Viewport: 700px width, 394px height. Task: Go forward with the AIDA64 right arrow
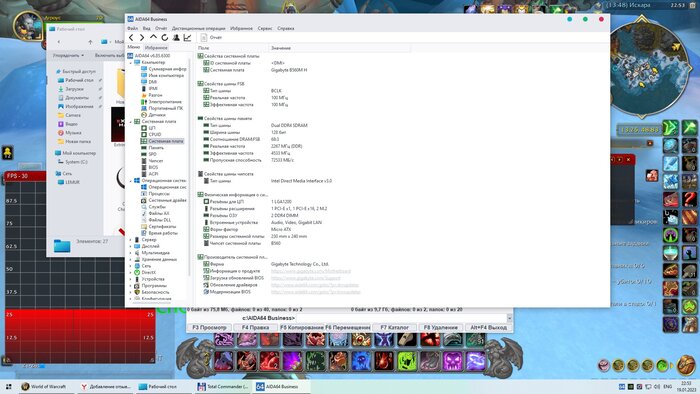[142, 38]
